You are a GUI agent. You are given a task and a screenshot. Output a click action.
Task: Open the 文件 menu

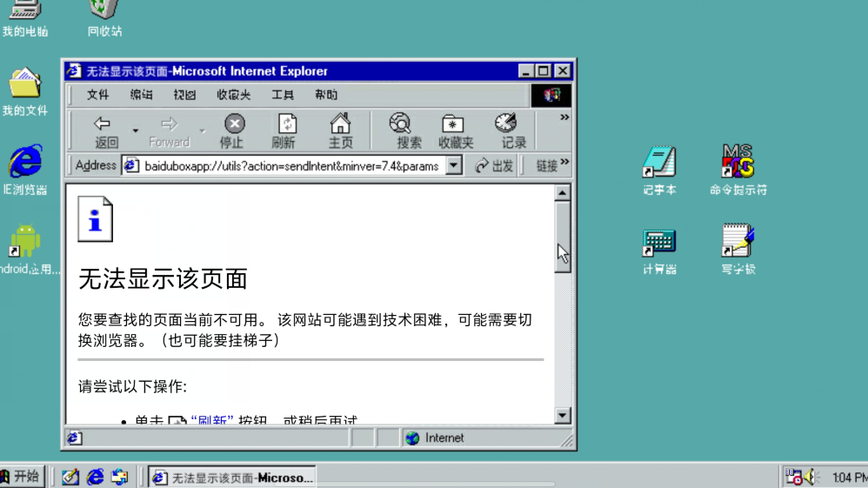tap(97, 95)
